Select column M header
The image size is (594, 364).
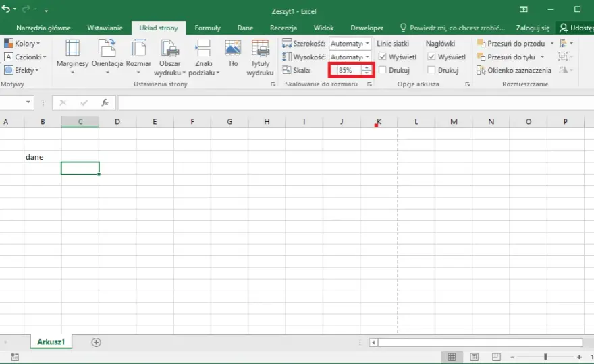coord(454,122)
